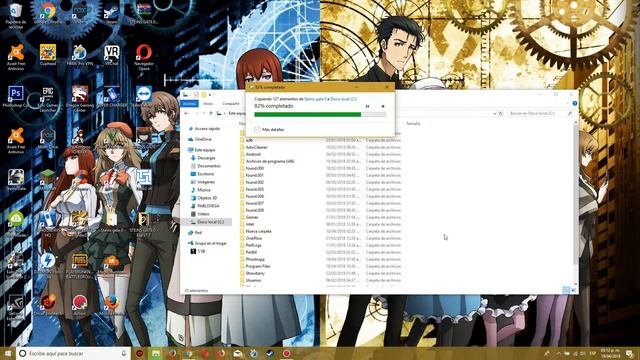Go back with the Explorer back arrow

pyautogui.click(x=187, y=113)
